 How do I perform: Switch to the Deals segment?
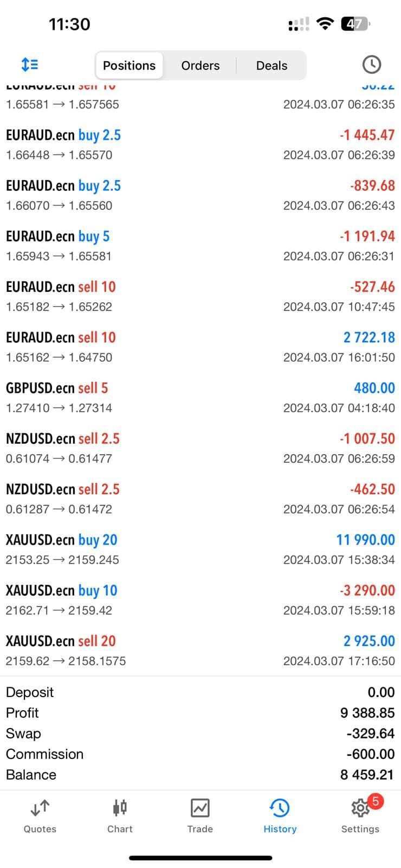[271, 66]
